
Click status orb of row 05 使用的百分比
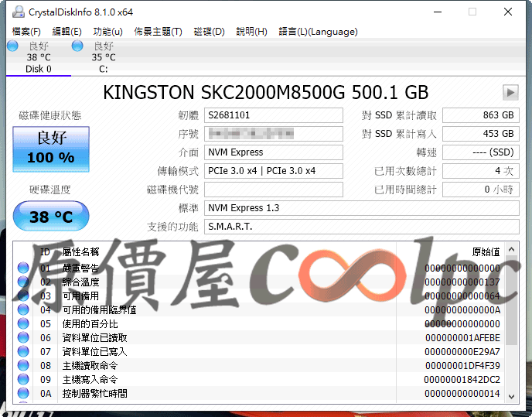[23, 323]
